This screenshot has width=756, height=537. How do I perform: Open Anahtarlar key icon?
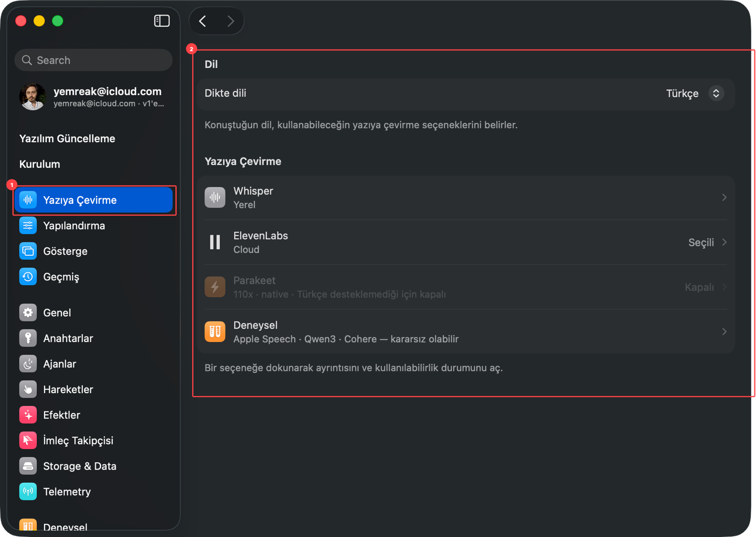(x=28, y=338)
